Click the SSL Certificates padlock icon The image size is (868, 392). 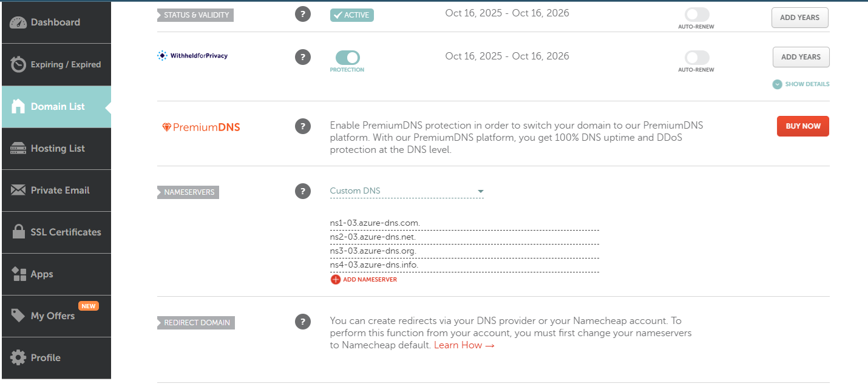tap(19, 232)
